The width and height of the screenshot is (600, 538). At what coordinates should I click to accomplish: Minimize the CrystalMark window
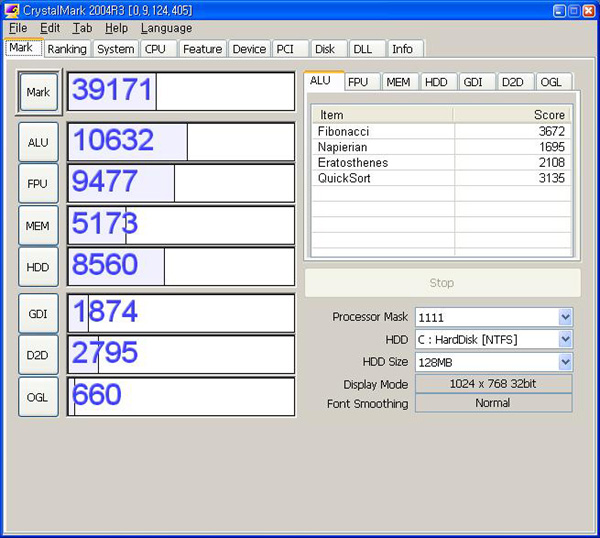point(559,11)
